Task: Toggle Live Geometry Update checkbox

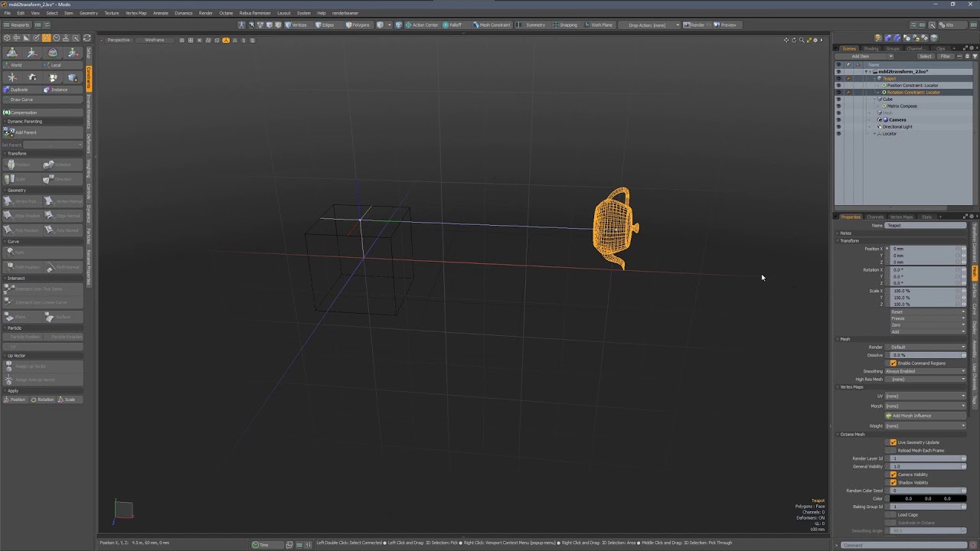Action: pos(893,442)
